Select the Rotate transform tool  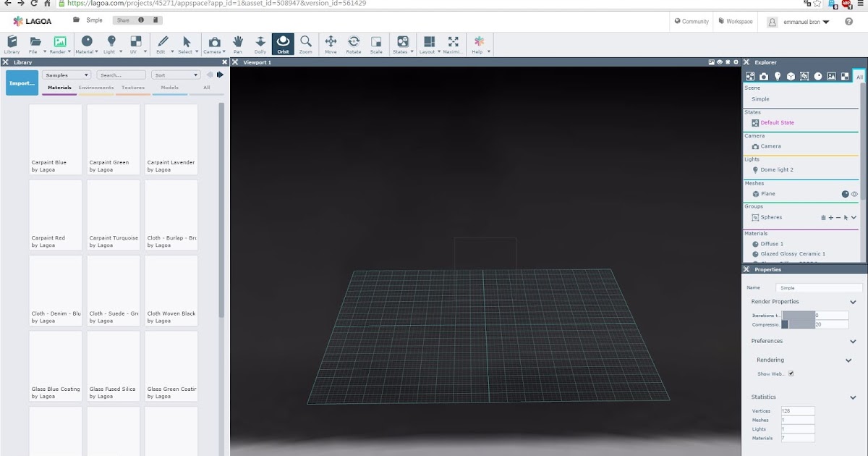tap(354, 44)
